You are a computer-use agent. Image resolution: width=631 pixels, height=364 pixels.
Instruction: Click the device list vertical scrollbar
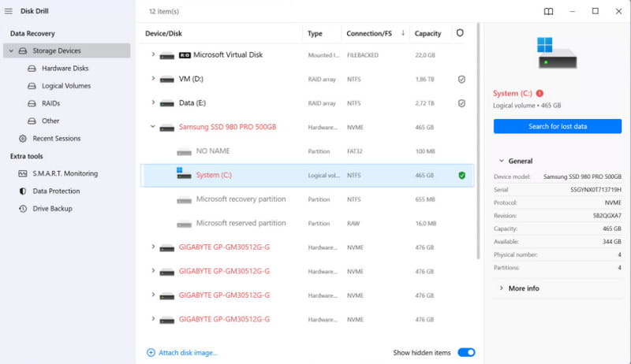point(478,140)
